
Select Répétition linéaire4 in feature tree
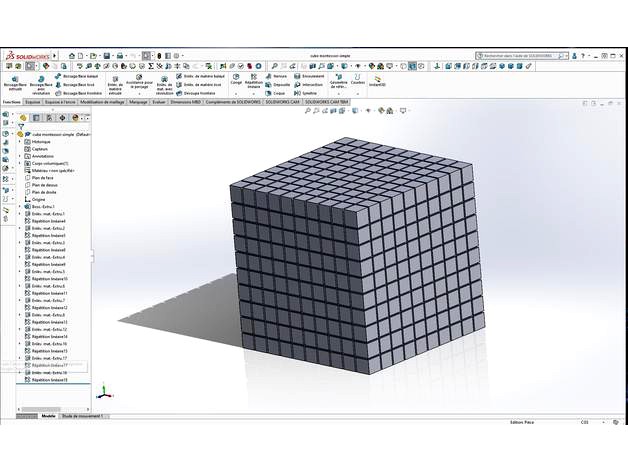coord(45,221)
